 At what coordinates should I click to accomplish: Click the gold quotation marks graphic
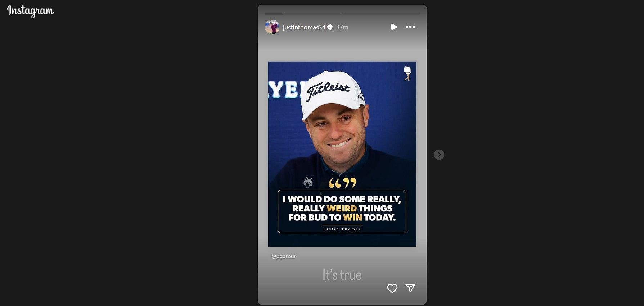tap(342, 183)
